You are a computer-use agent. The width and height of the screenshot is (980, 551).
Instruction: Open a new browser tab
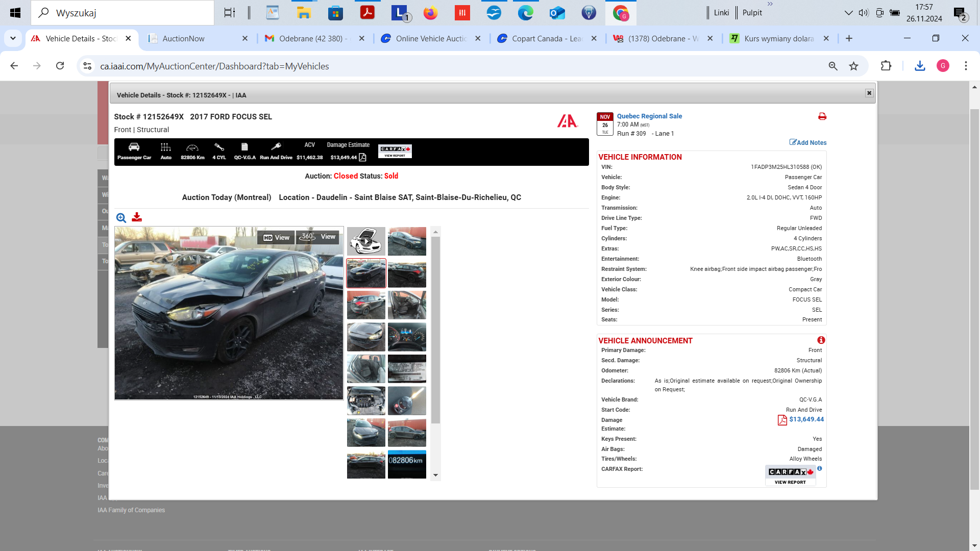pyautogui.click(x=849, y=38)
